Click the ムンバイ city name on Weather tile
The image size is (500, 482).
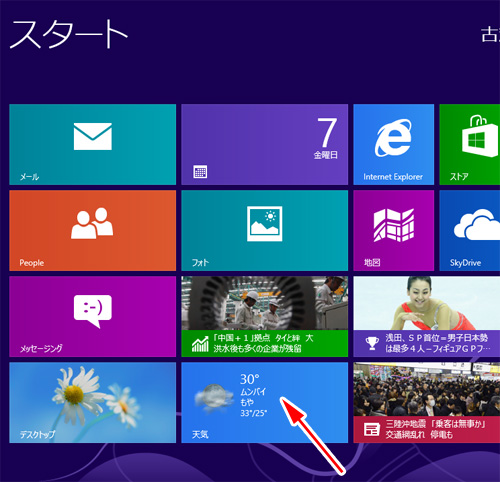point(253,391)
